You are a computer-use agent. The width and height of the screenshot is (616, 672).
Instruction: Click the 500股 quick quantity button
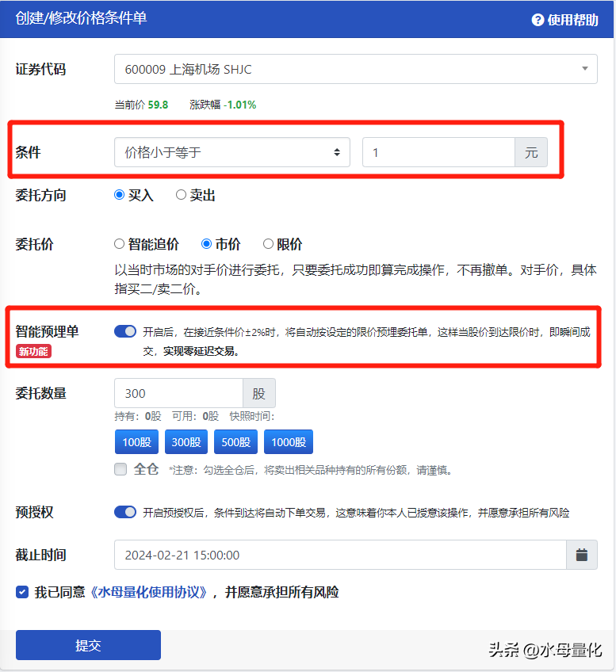[x=235, y=442]
